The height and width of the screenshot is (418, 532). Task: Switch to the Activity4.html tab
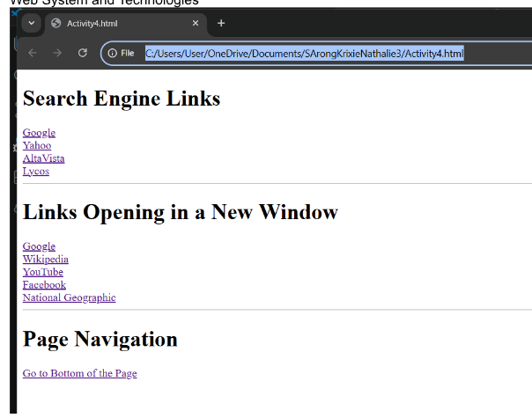click(x=115, y=23)
